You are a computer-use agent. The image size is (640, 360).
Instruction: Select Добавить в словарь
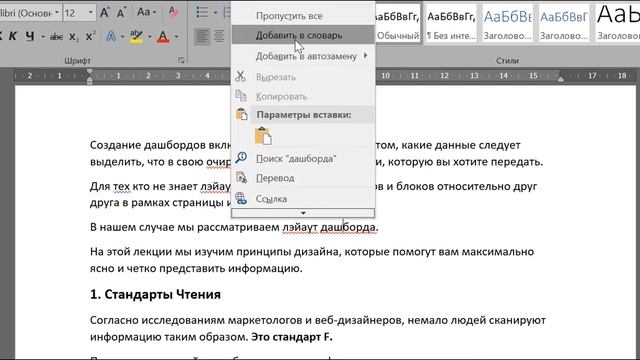(x=303, y=36)
